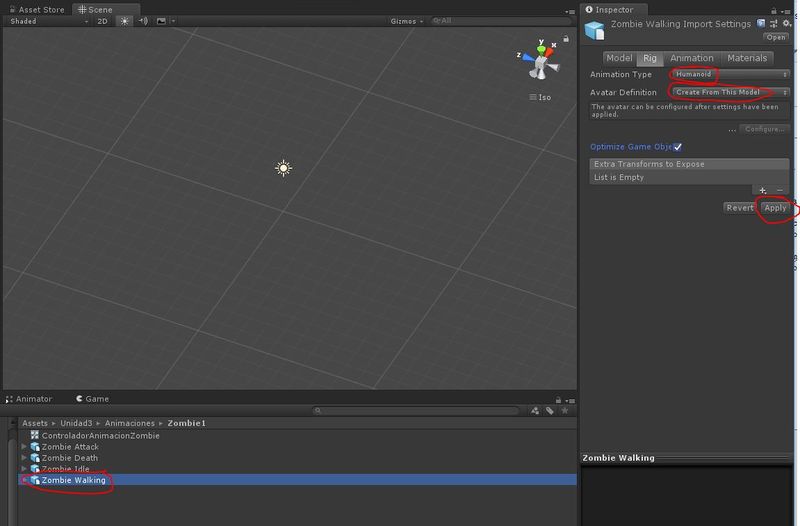The height and width of the screenshot is (526, 800).
Task: Click the gizmo X axis cone
Action: coord(549,52)
